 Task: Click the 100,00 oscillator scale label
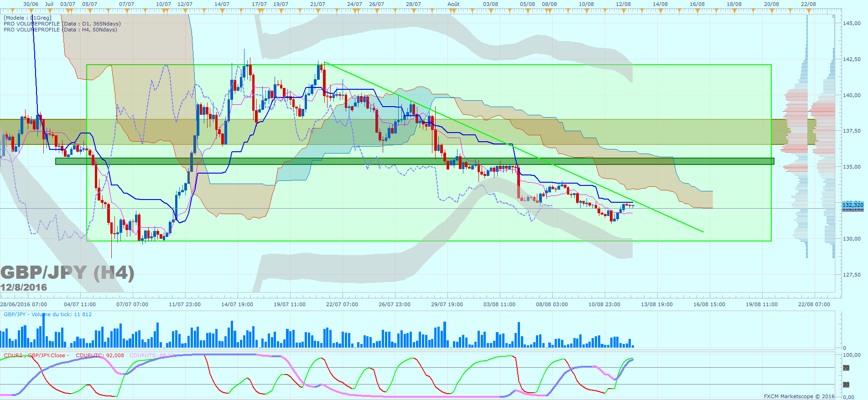[x=852, y=355]
